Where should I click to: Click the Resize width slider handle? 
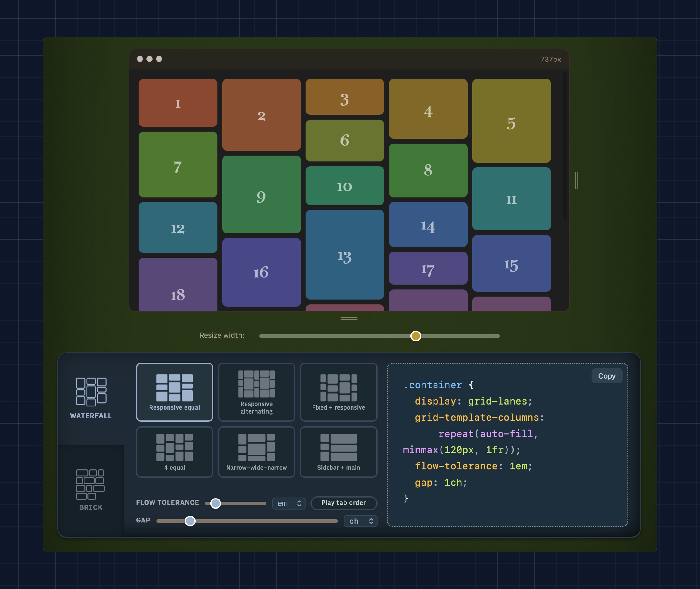point(416,336)
